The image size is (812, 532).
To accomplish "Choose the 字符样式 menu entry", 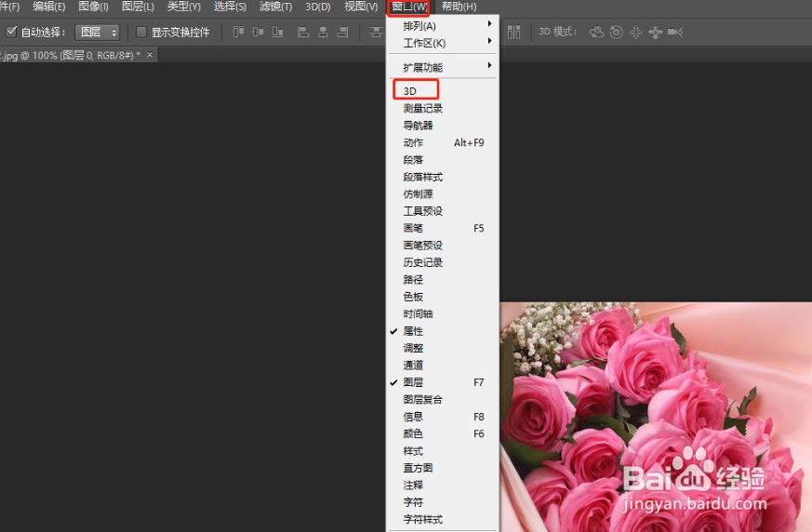I will [443, 519].
